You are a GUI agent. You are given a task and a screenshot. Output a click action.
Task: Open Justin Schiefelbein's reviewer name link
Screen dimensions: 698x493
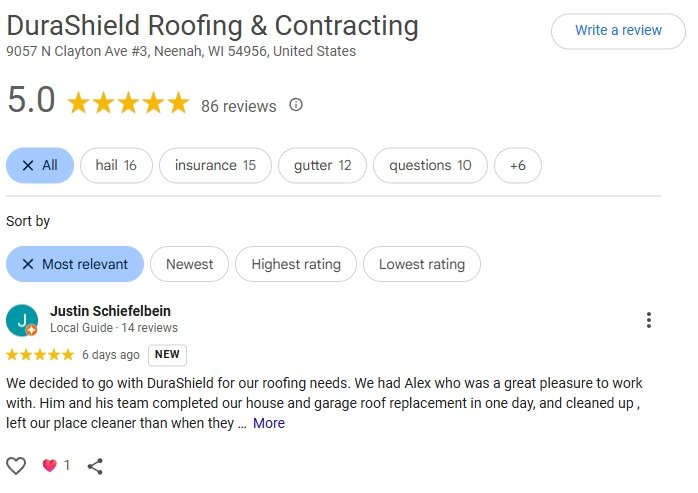coord(110,311)
